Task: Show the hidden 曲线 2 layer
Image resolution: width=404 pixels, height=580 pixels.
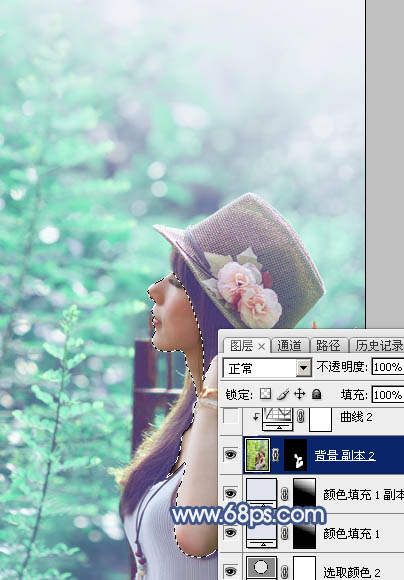Action: pyautogui.click(x=231, y=417)
